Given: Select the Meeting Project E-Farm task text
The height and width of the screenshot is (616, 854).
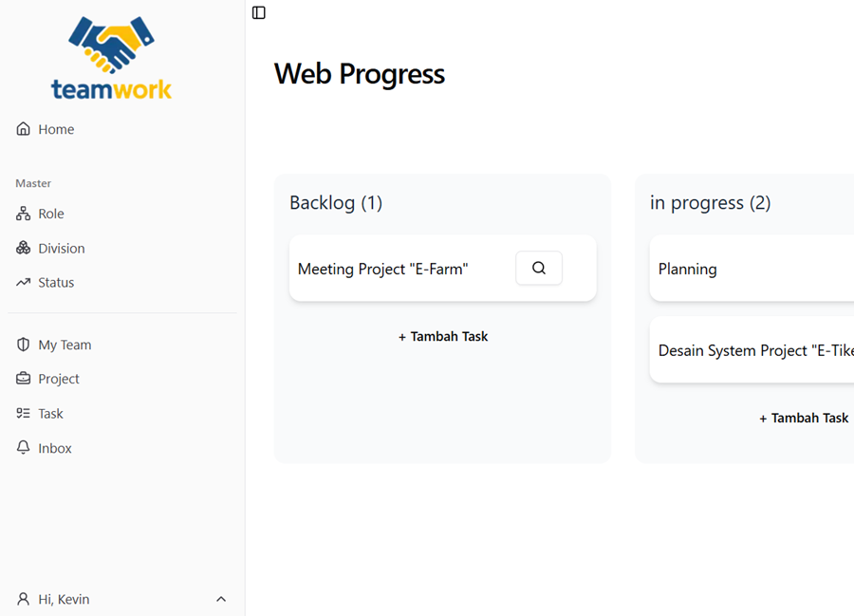Looking at the screenshot, I should (x=381, y=269).
